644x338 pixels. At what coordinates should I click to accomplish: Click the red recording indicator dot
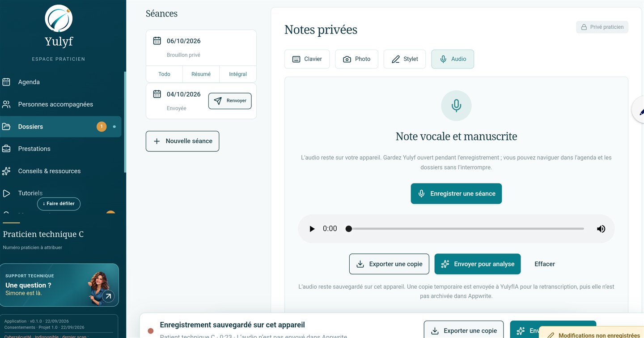[x=151, y=331]
